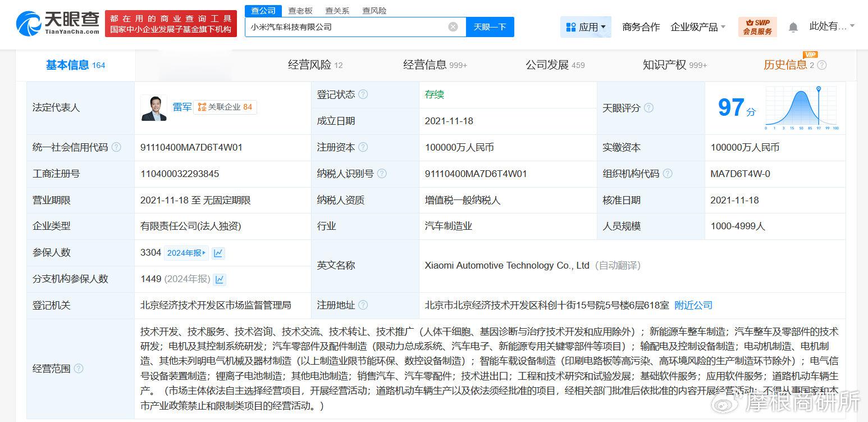The image size is (868, 422).
Task: Select the 知识产权 tab
Action: click(x=675, y=65)
